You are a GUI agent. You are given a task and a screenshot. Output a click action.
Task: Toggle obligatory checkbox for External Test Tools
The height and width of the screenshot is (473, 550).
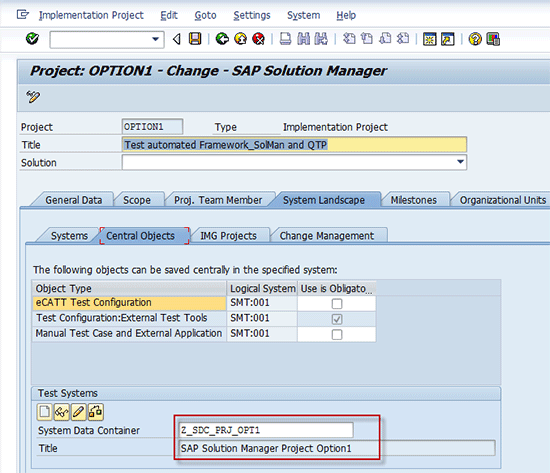coord(337,319)
